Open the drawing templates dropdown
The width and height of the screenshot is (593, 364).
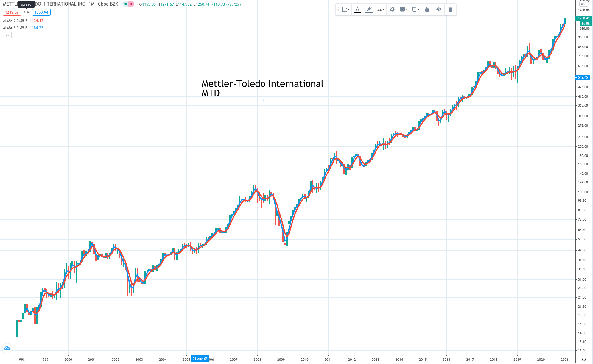[x=345, y=10]
